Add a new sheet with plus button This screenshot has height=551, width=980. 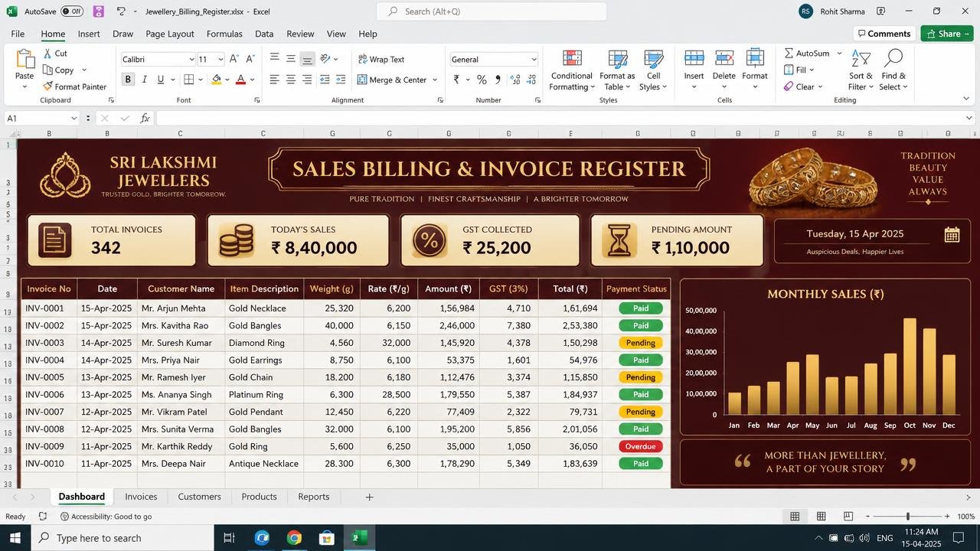pyautogui.click(x=369, y=497)
